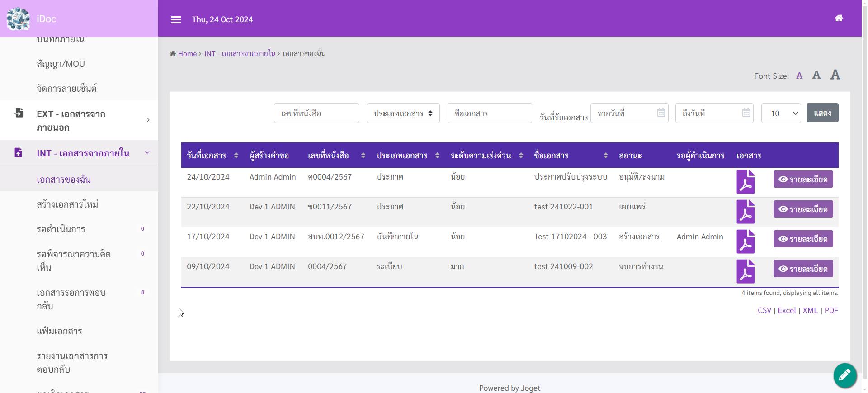The image size is (868, 393).
Task: Open PDF icon for สบท.0012/2567 row
Action: point(745,241)
